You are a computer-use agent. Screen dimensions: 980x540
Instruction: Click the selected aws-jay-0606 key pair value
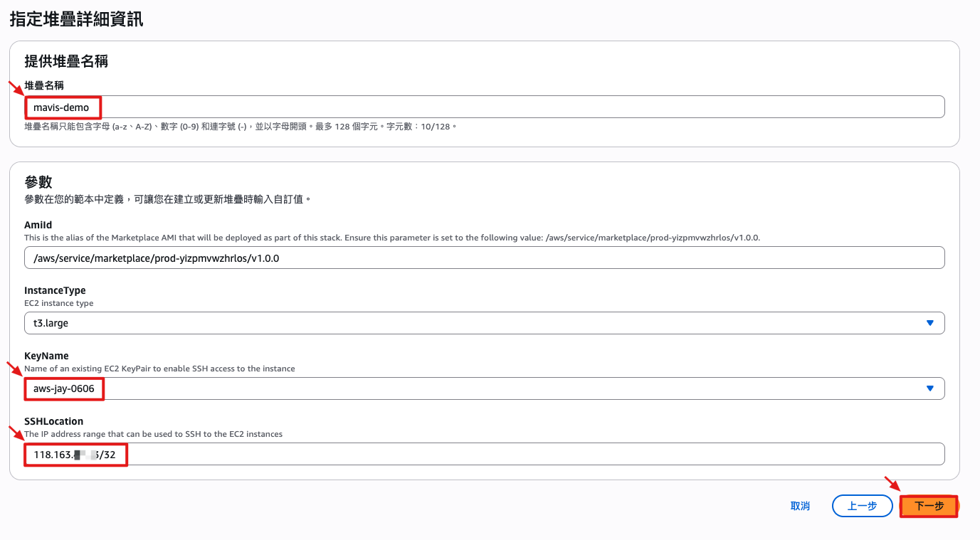pyautogui.click(x=64, y=388)
